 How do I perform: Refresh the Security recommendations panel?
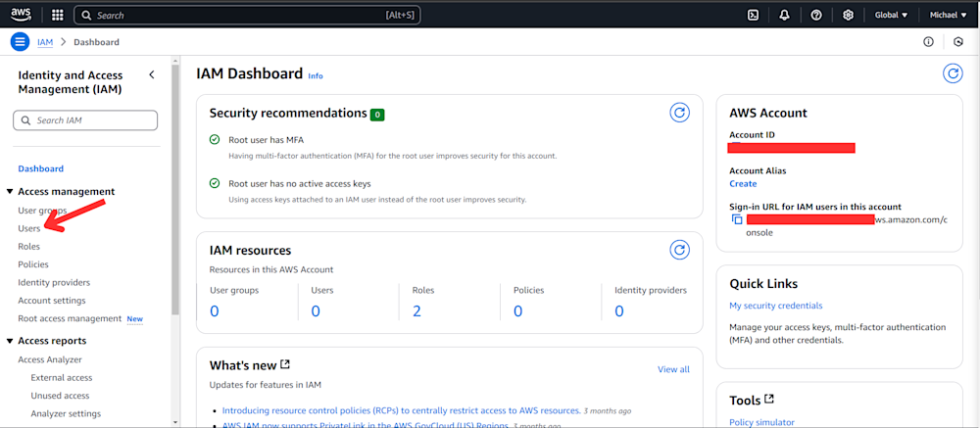679,113
